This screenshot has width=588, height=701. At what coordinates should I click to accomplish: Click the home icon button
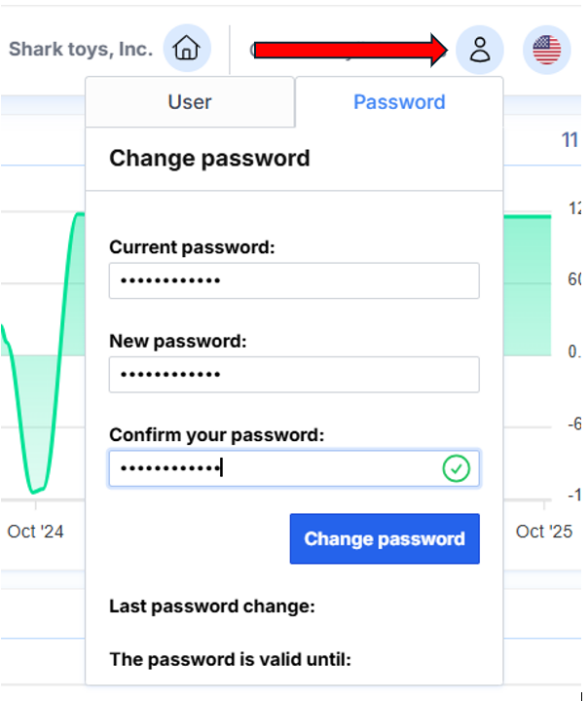tap(187, 49)
